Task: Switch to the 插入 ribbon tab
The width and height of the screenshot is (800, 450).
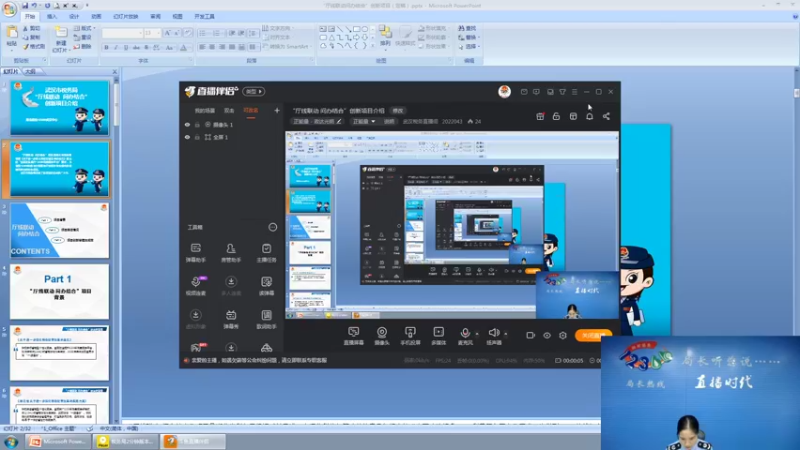Action: click(x=52, y=16)
